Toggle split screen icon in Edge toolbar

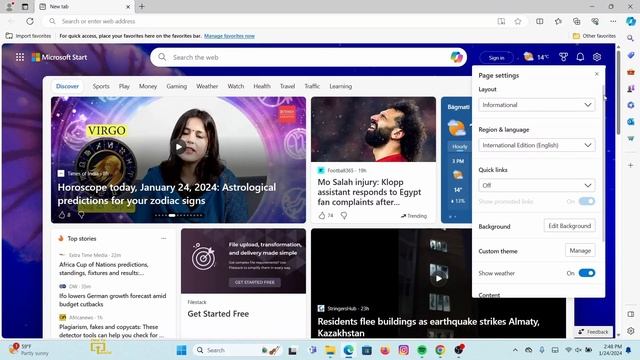(x=540, y=21)
